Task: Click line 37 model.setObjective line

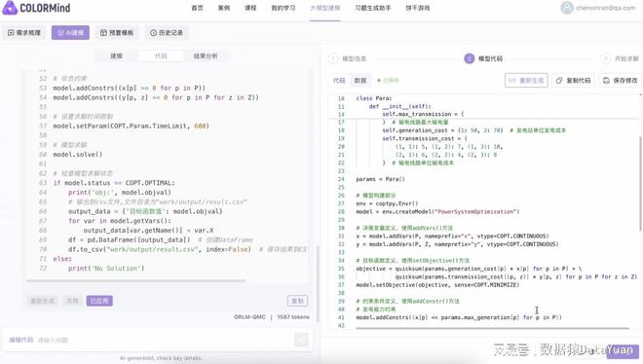Action: (x=437, y=285)
